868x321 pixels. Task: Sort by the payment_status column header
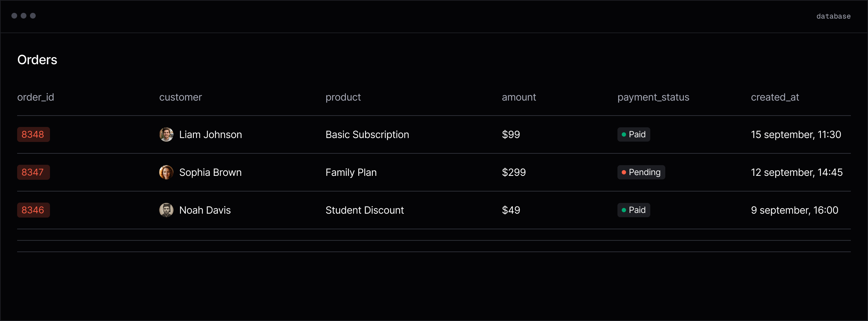click(x=653, y=97)
